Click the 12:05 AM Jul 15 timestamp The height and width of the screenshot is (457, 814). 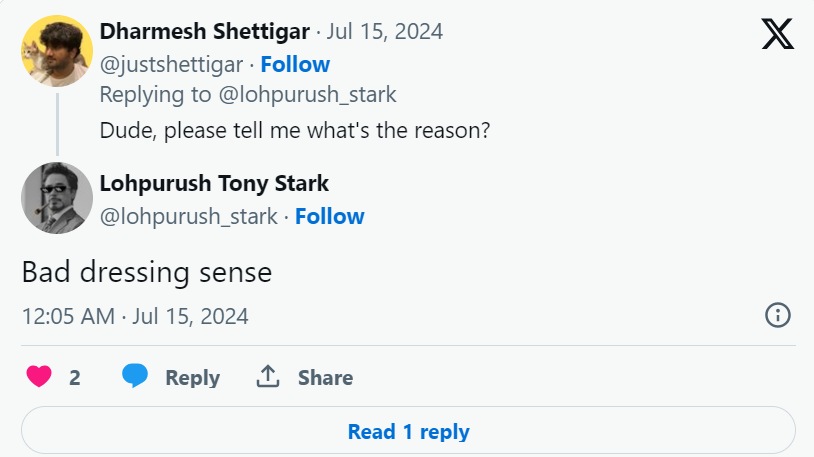click(x=135, y=316)
